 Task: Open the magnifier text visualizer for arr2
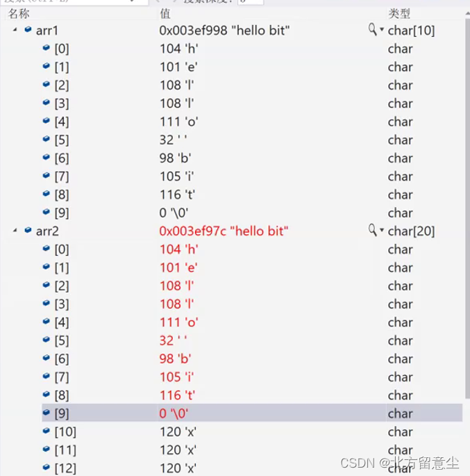pyautogui.click(x=373, y=230)
